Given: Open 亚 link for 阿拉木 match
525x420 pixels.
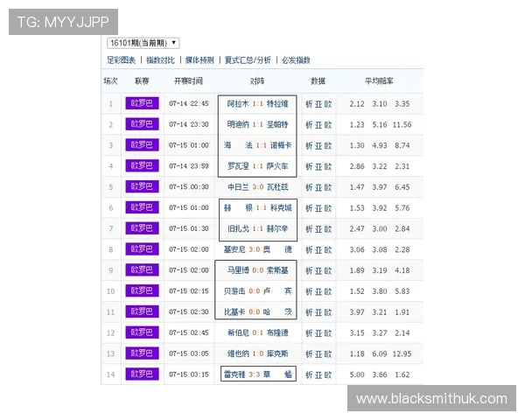Looking at the screenshot, I should (x=318, y=104).
